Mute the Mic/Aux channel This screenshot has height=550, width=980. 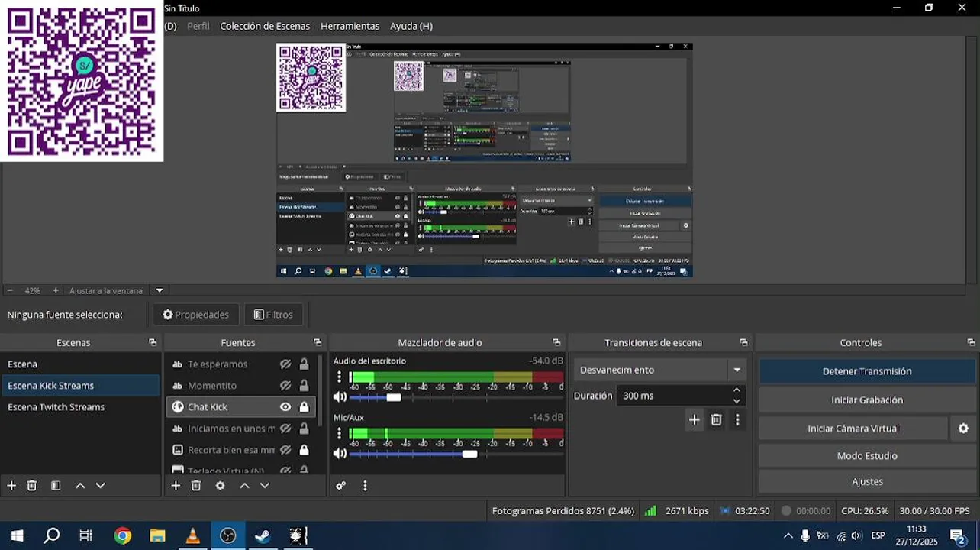coord(340,454)
